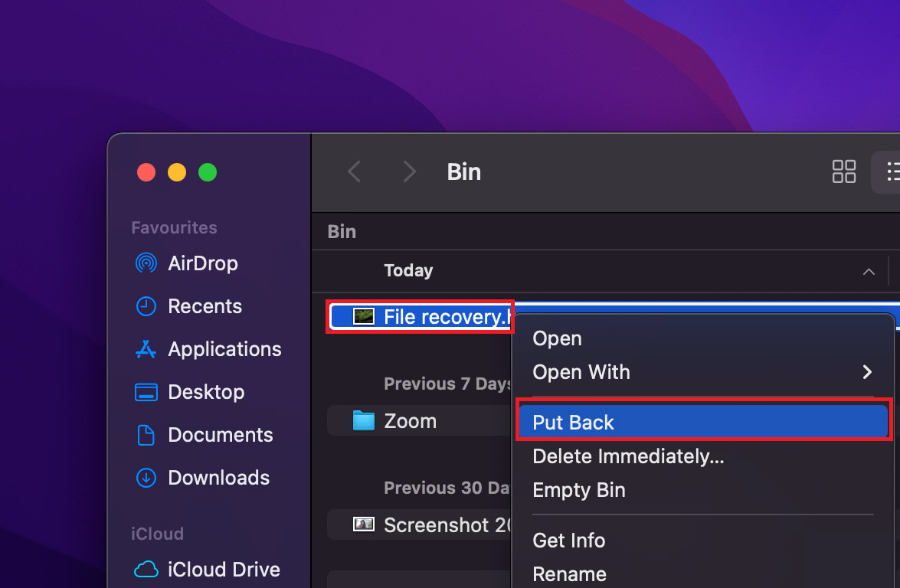The image size is (900, 588).
Task: Choose Put Back from context menu
Action: click(x=573, y=423)
